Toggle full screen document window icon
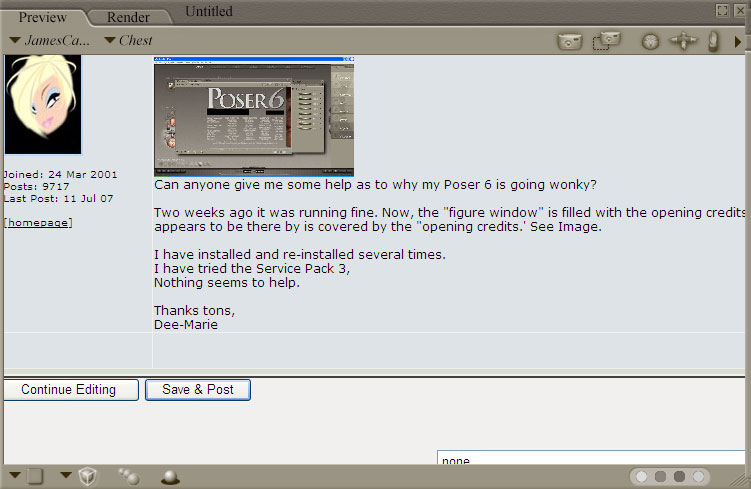Image resolution: width=751 pixels, height=489 pixels. [x=722, y=11]
